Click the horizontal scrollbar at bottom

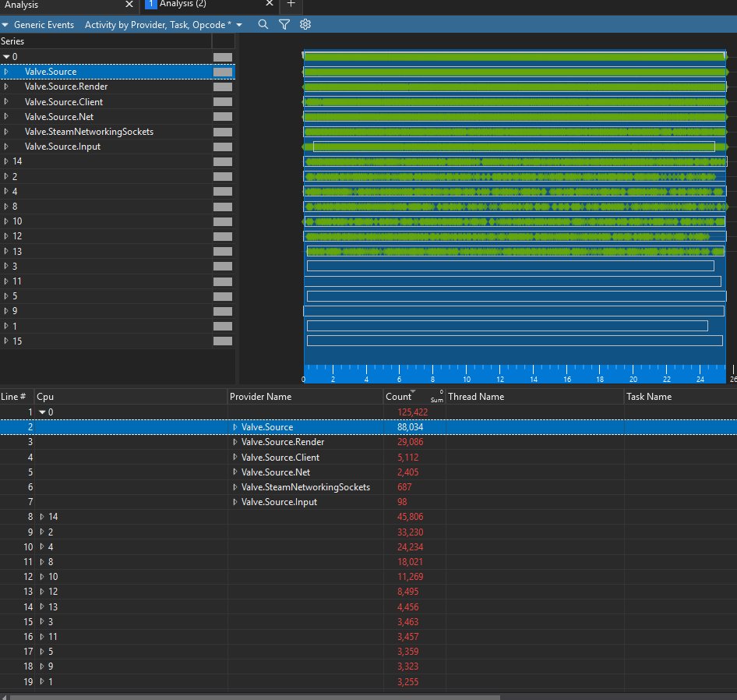pyautogui.click(x=254, y=697)
